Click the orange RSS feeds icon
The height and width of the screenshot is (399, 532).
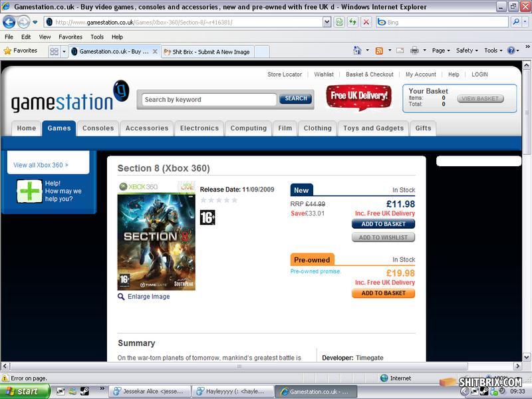pos(379,51)
